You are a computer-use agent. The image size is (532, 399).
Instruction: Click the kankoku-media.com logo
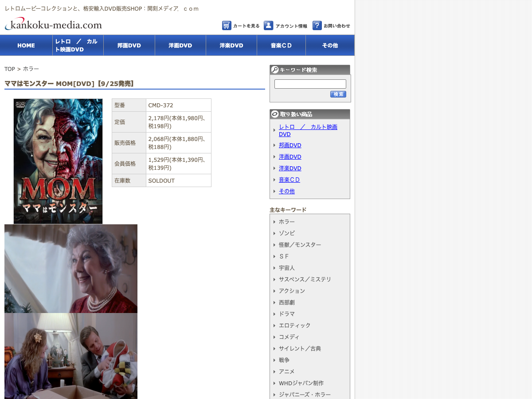pos(53,24)
